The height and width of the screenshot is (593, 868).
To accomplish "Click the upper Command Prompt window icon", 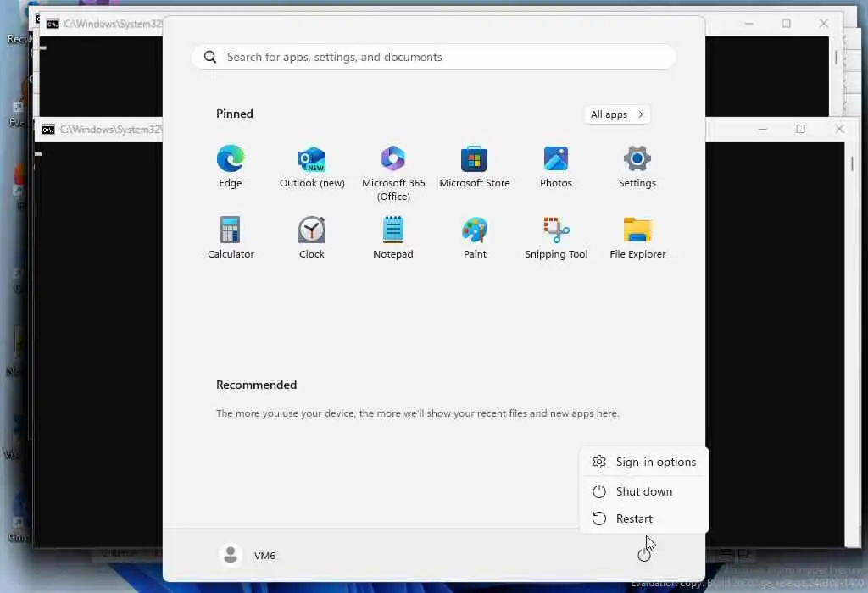I will [53, 24].
